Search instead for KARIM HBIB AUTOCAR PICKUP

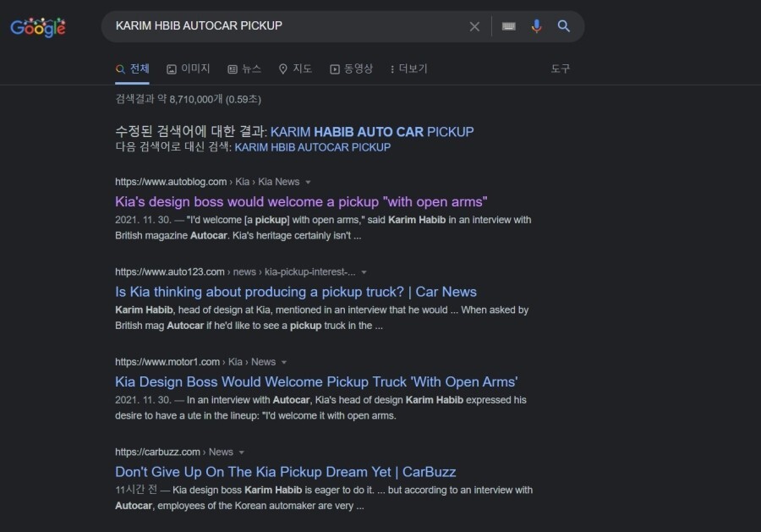coord(313,147)
